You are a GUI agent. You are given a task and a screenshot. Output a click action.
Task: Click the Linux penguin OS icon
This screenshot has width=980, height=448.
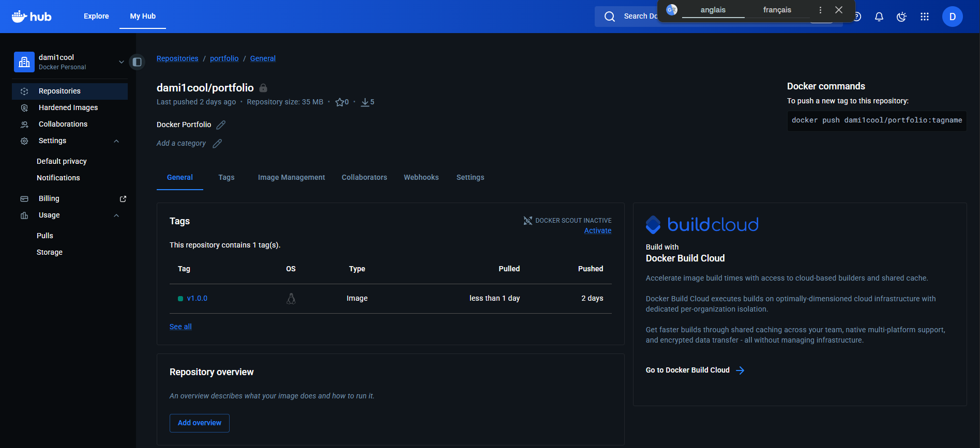pyautogui.click(x=291, y=299)
